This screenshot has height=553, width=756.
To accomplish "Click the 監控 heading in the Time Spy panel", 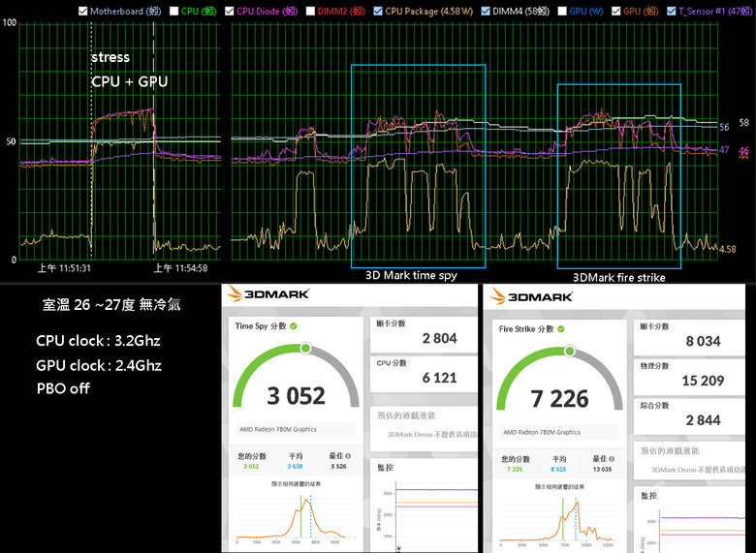I will pyautogui.click(x=385, y=467).
